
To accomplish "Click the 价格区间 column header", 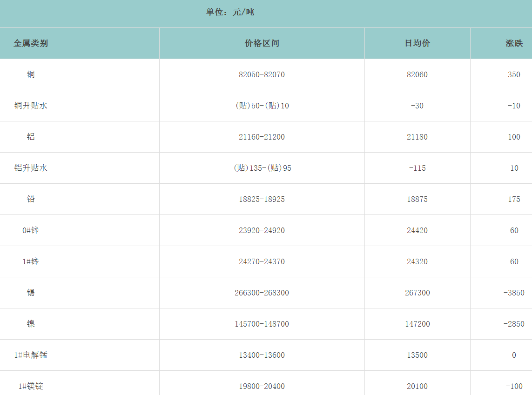I will pos(262,43).
